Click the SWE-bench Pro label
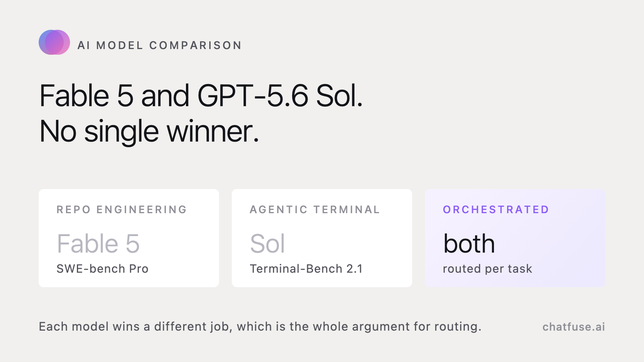The height and width of the screenshot is (362, 644). [x=103, y=269]
